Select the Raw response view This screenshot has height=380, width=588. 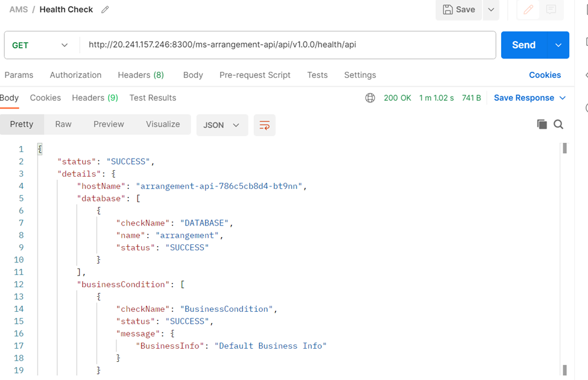tap(63, 124)
